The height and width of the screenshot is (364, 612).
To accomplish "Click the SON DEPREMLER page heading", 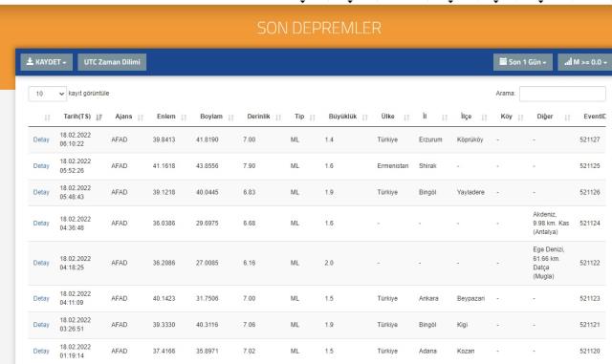I will point(318,28).
